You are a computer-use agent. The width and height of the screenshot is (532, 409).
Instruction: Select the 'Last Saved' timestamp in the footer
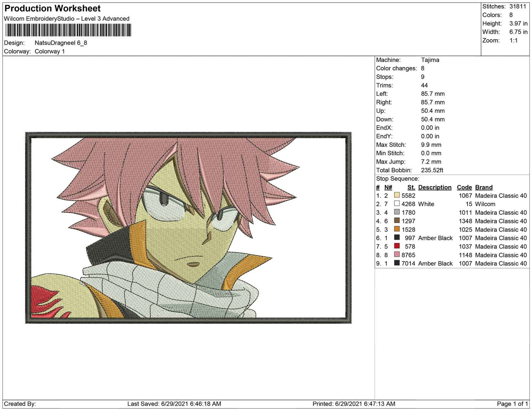click(x=174, y=404)
